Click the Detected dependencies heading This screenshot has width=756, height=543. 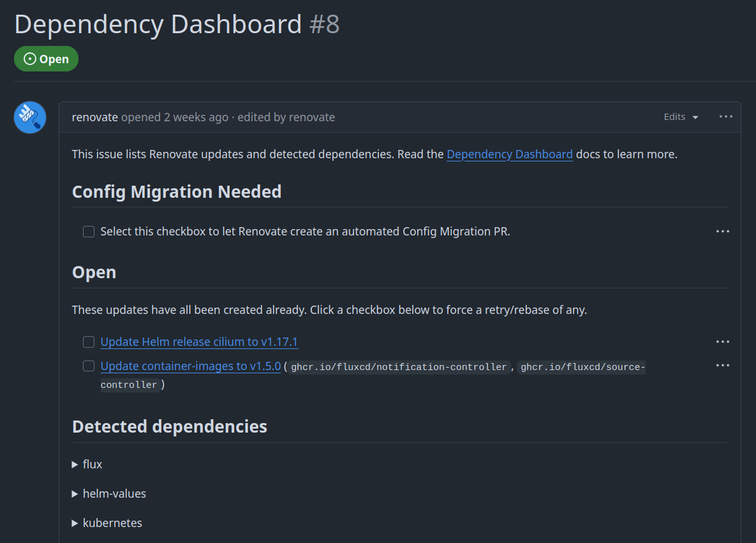[x=169, y=427]
